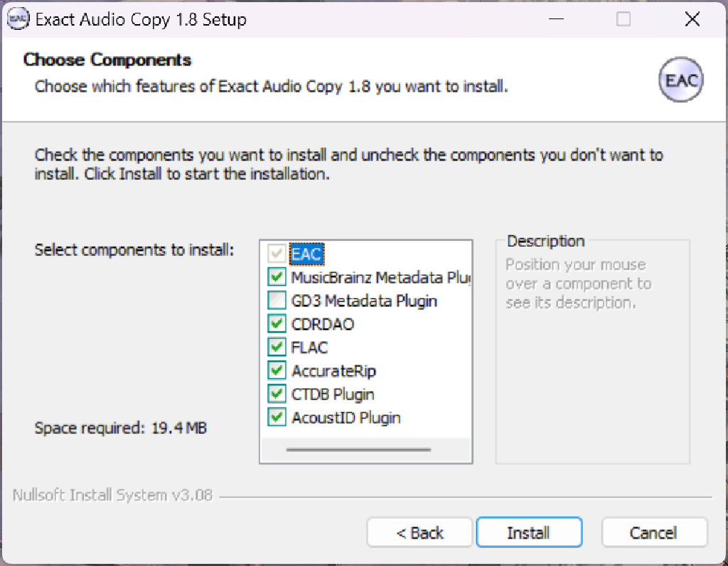
Task: Uncheck the AccurateRip component
Action: (x=277, y=370)
